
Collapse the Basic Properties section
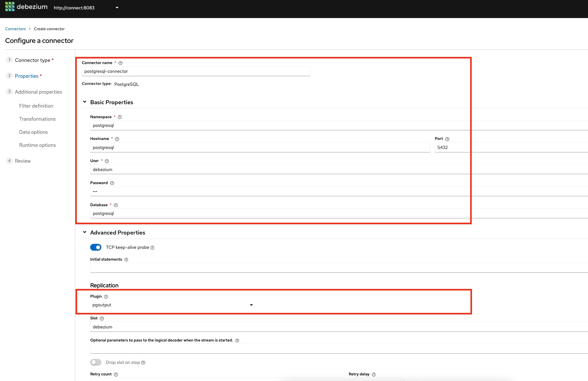tap(85, 102)
